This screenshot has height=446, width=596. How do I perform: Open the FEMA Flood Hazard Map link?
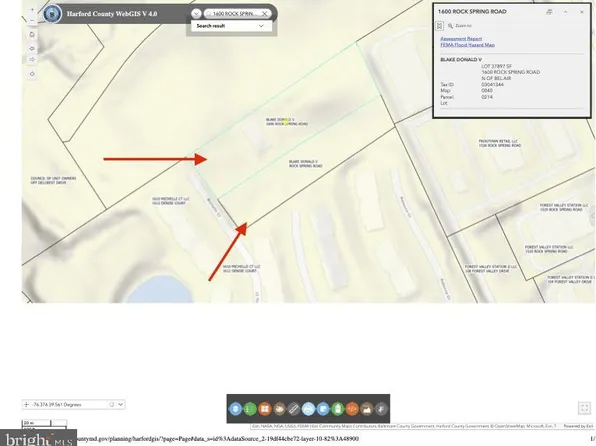click(x=468, y=45)
